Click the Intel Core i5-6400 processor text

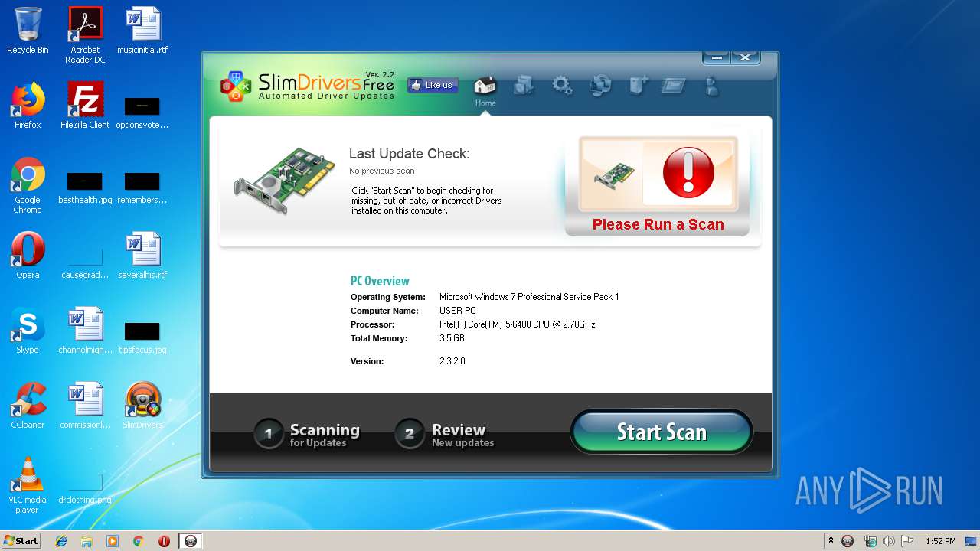517,324
